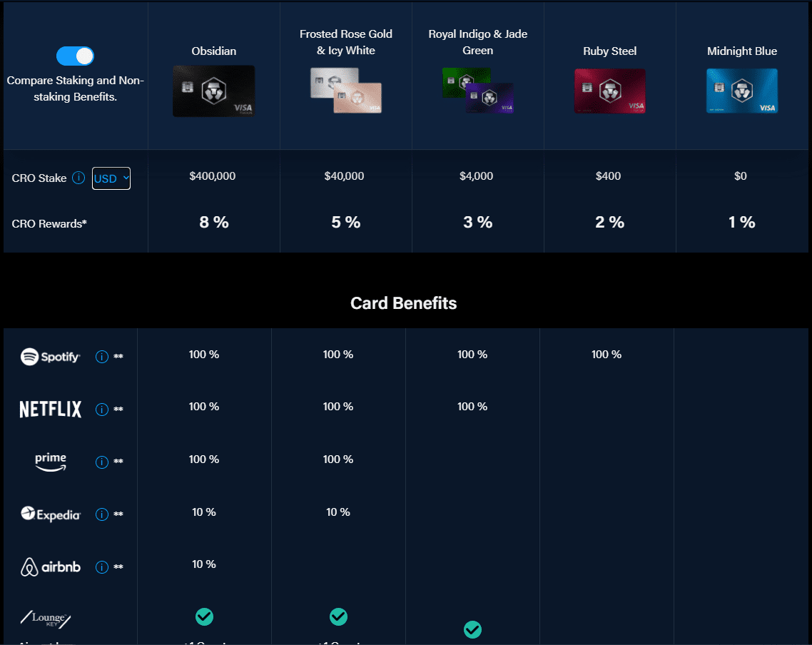The image size is (812, 645).
Task: Click the Spotify logo
Action: pos(50,357)
